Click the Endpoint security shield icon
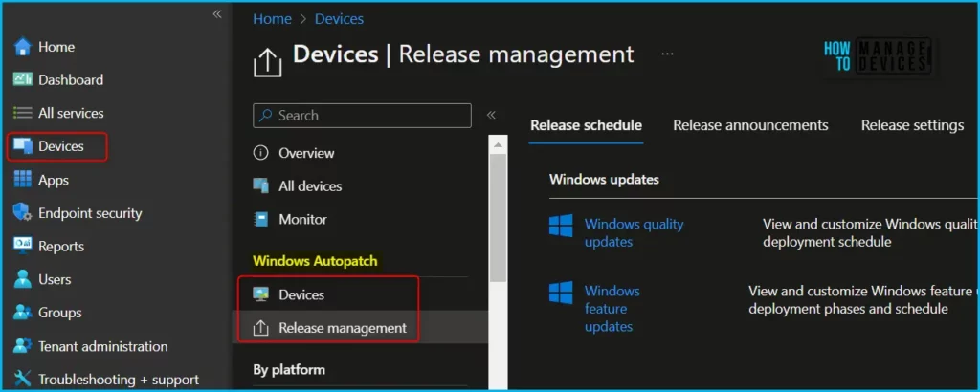This screenshot has height=392, width=980. click(x=23, y=213)
